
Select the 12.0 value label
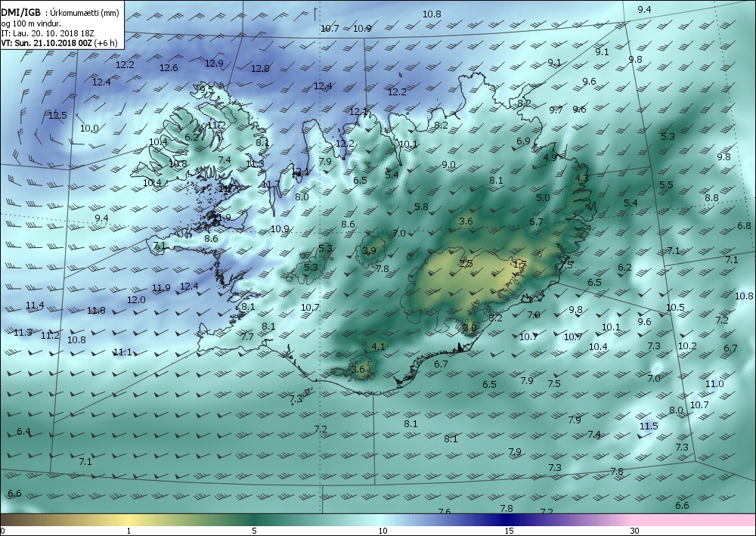[x=136, y=300]
